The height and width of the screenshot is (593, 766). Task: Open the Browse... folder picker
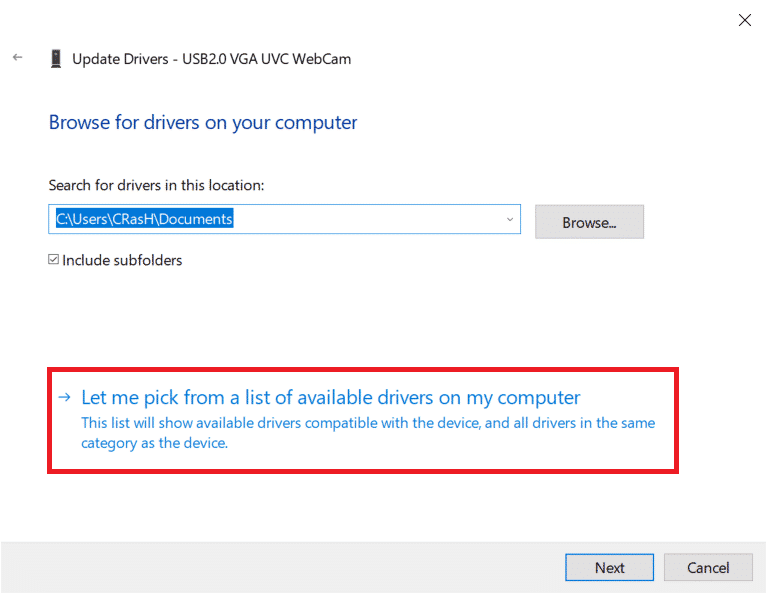coord(589,222)
